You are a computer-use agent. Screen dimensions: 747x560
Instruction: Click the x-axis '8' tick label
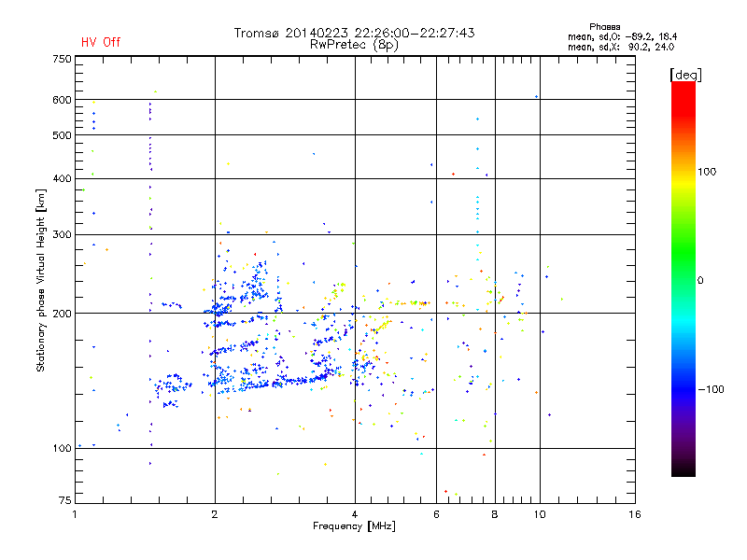[495, 514]
